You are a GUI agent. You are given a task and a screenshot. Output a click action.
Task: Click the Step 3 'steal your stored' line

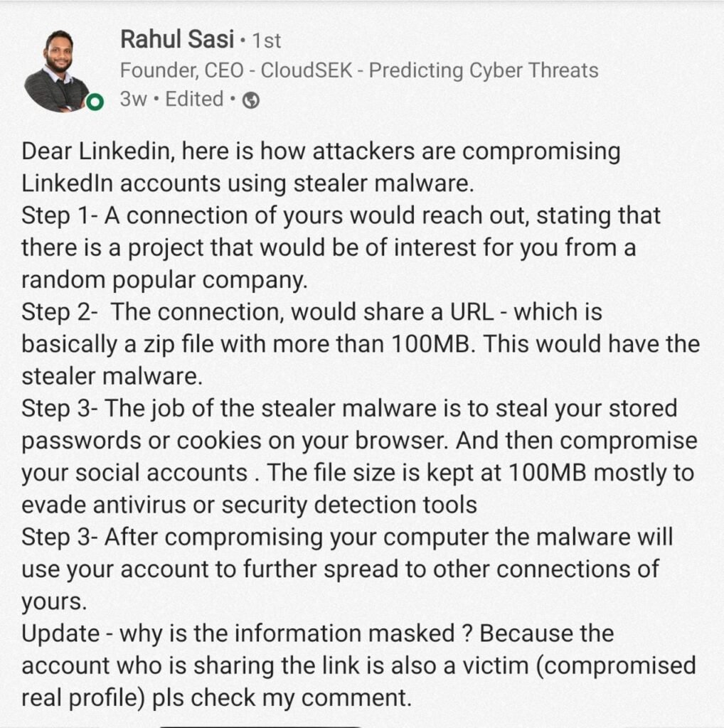click(349, 409)
